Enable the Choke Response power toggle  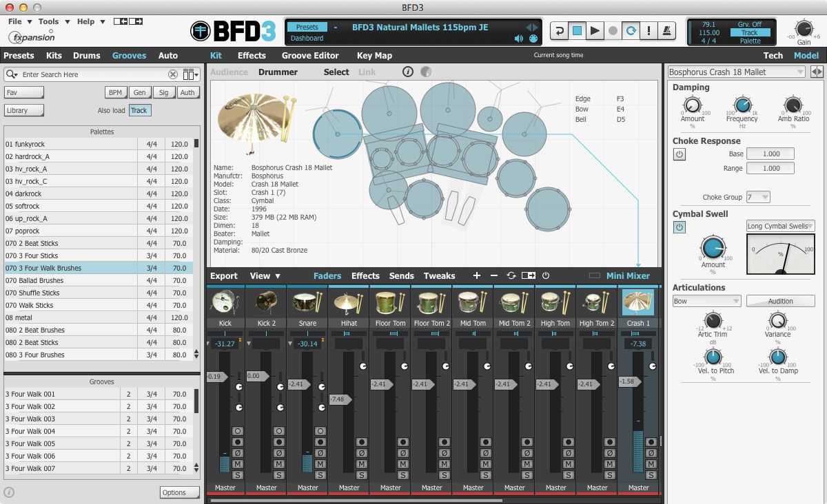click(680, 154)
